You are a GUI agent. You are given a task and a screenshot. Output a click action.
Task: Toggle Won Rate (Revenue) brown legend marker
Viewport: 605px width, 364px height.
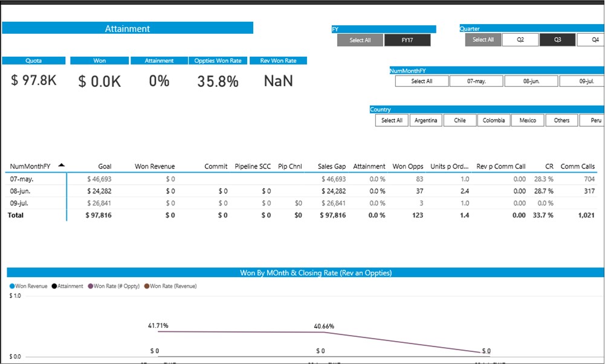click(x=147, y=286)
